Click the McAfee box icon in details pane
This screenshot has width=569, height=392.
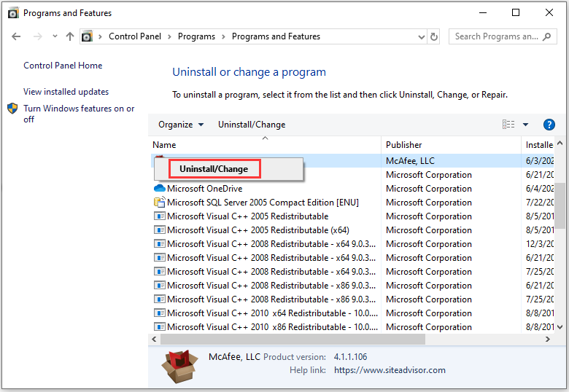[179, 366]
